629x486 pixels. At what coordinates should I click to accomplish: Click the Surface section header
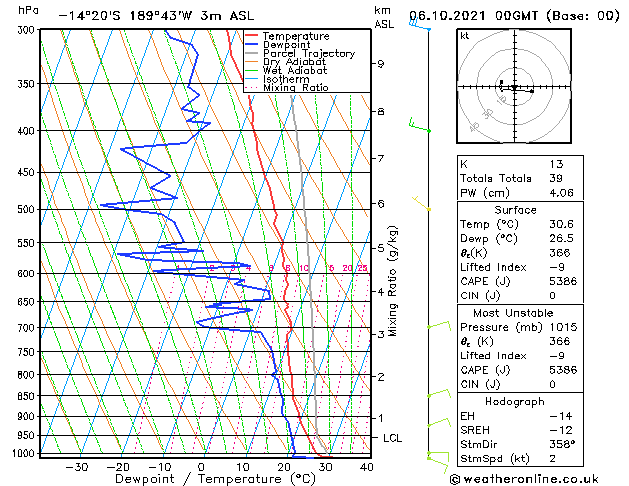coord(514,210)
